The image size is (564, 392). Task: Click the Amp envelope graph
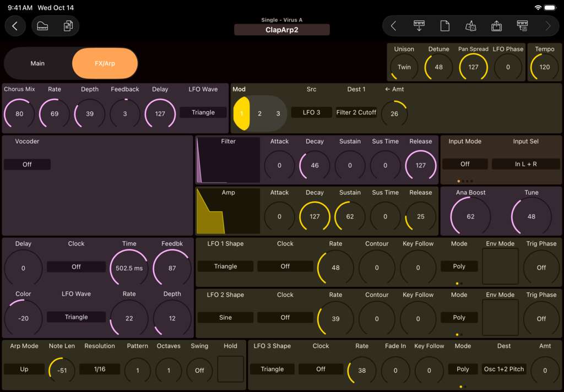click(228, 211)
